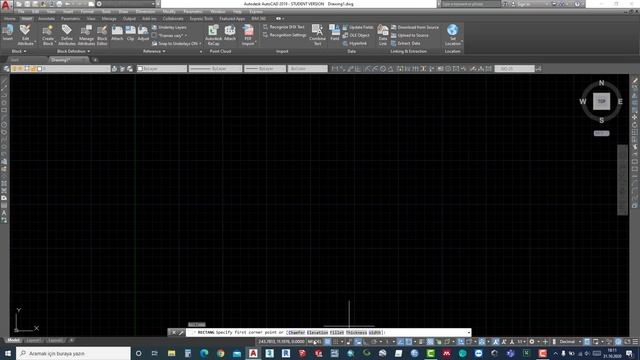
Task: Click the Thickness option in command line
Action: pyautogui.click(x=356, y=333)
